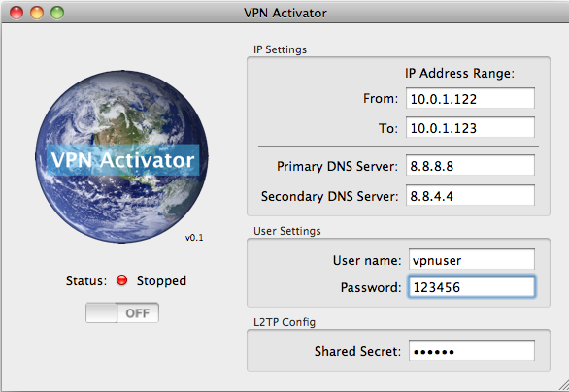This screenshot has height=392, width=569.
Task: Click the User Settings section heading
Action: coord(287,231)
